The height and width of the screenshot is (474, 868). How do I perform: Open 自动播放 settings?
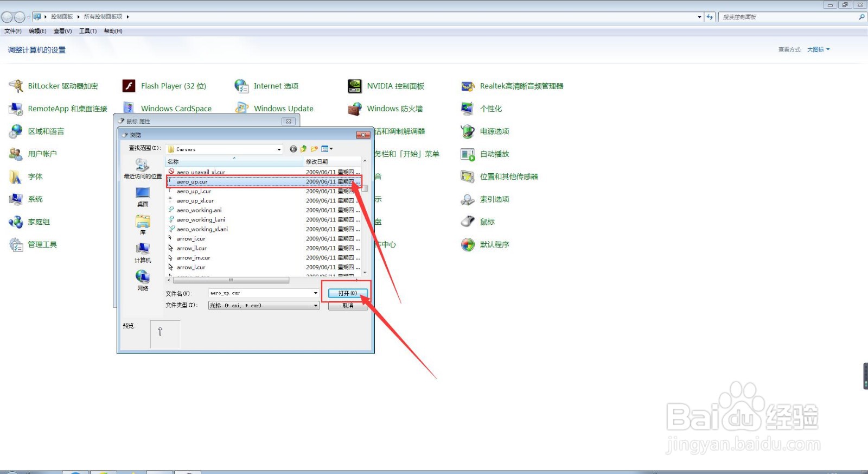(484, 154)
